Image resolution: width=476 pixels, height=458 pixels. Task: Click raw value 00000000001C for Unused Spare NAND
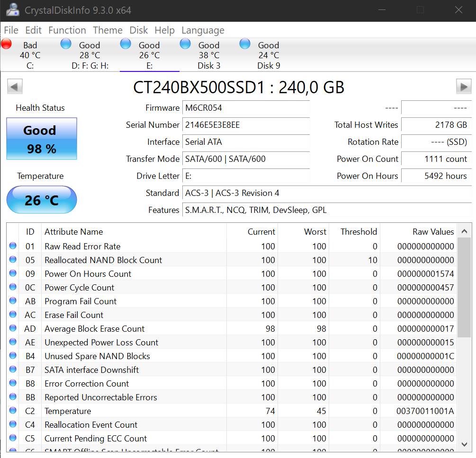click(425, 356)
